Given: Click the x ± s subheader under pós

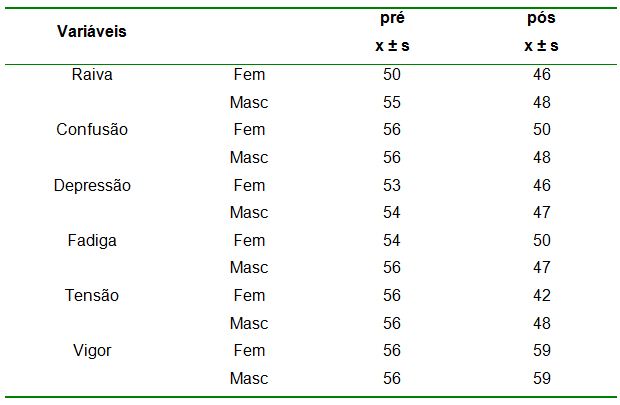Looking at the screenshot, I should point(542,46).
